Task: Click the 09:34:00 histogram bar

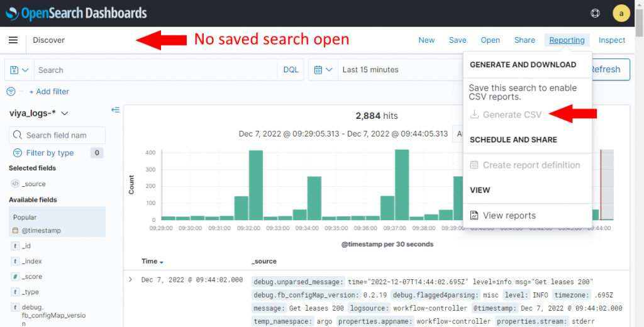Action: (314, 199)
